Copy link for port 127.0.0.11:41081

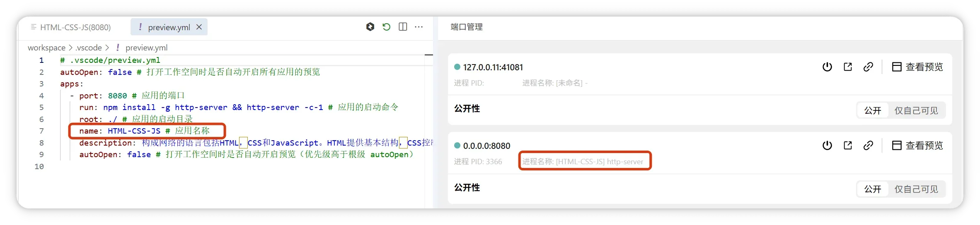(868, 67)
